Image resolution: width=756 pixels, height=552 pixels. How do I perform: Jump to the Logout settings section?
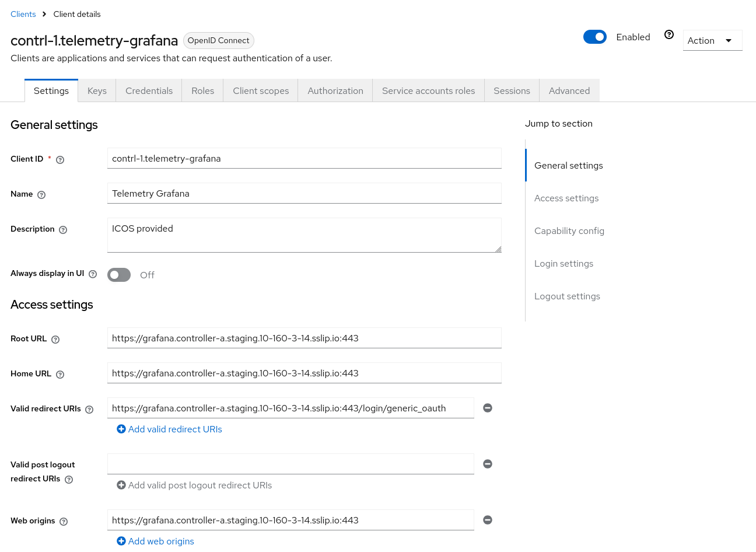(567, 296)
